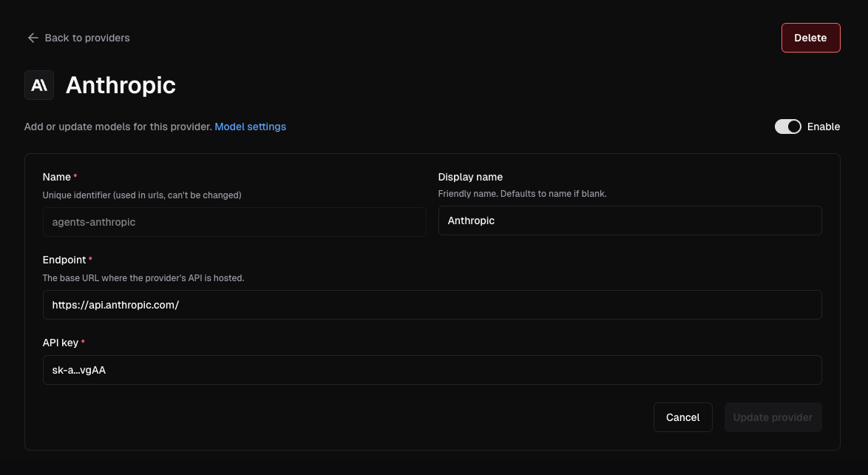868x475 pixels.
Task: Click the 'Enable' label text
Action: pos(823,127)
